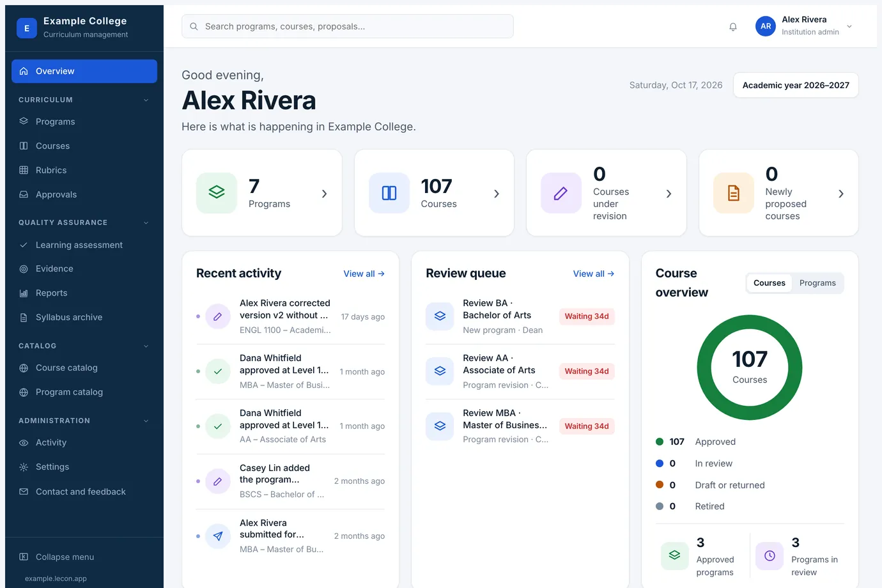Click the blue Courses book icon

pyautogui.click(x=389, y=193)
